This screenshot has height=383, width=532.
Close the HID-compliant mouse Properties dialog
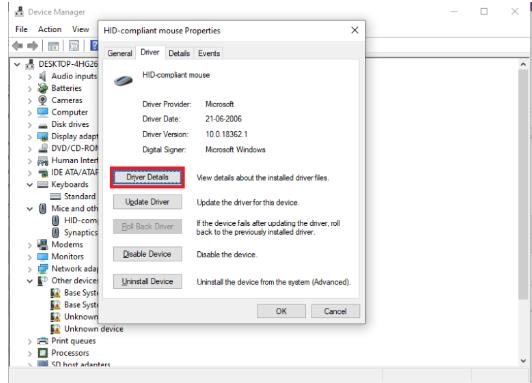[x=355, y=30]
